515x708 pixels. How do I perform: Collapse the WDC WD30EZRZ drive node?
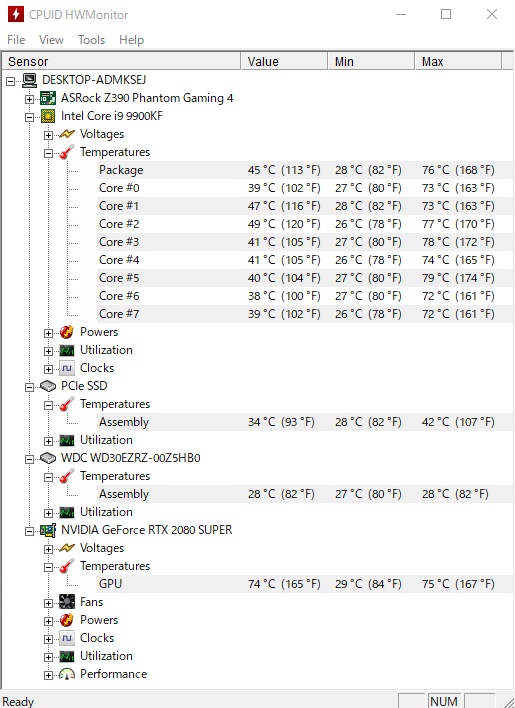(29, 459)
